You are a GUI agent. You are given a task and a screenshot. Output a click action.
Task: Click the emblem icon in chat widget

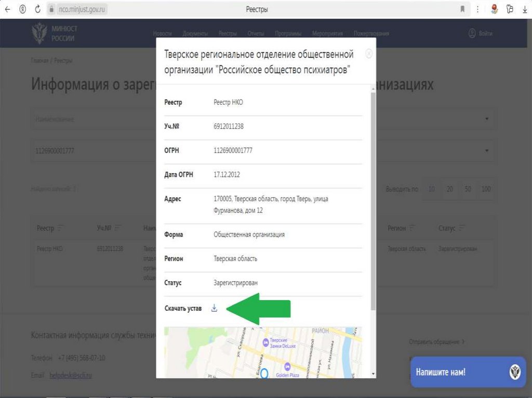[x=515, y=372]
